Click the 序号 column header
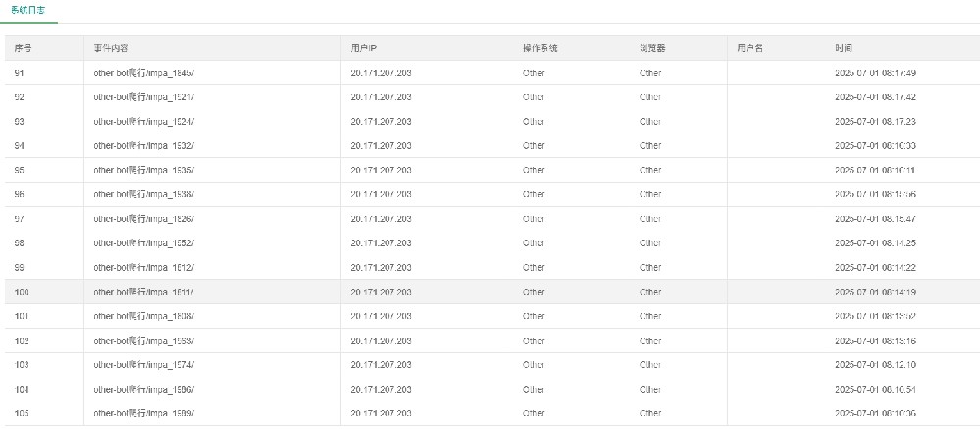The image size is (980, 429). 23,48
